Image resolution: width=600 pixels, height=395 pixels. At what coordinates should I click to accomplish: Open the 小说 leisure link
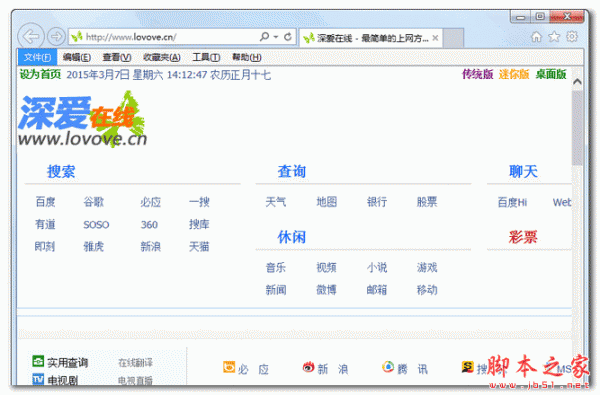[x=377, y=268]
